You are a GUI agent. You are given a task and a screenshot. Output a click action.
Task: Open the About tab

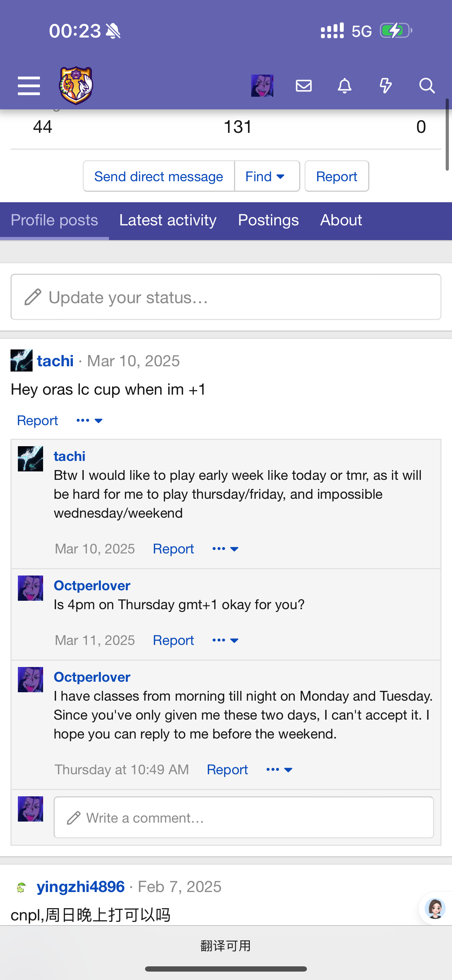coord(341,220)
